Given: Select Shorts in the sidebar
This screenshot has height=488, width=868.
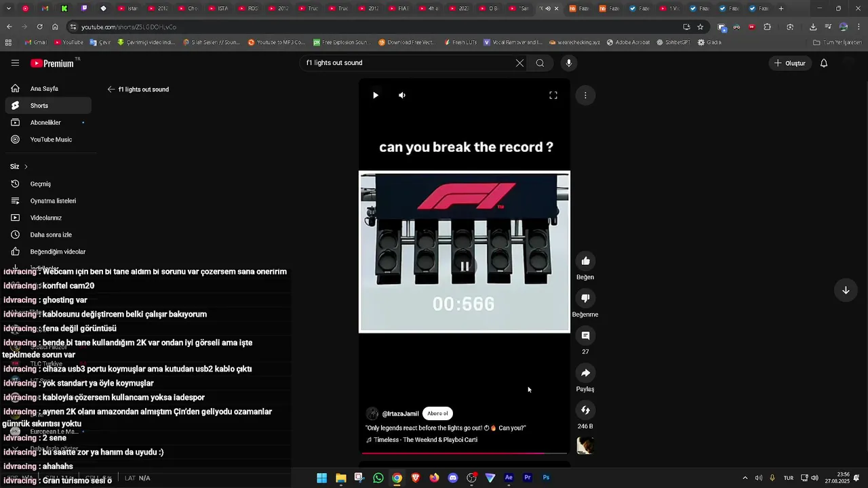Looking at the screenshot, I should coord(47,106).
